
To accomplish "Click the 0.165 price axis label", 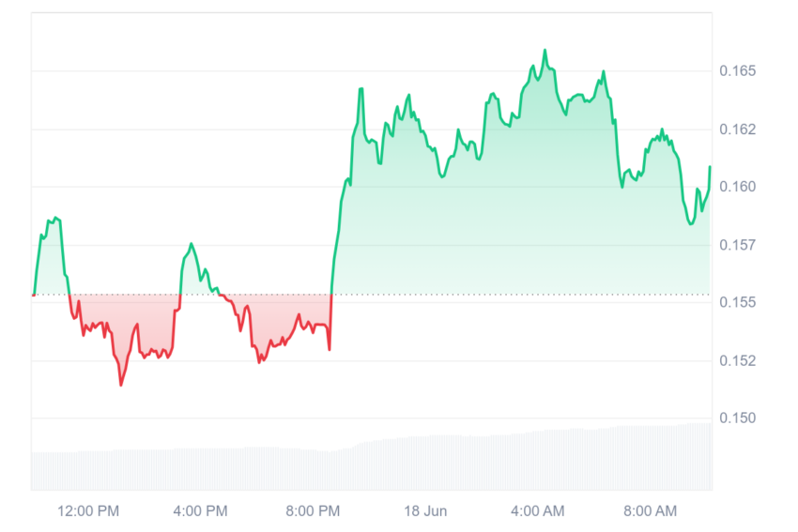I will [737, 70].
